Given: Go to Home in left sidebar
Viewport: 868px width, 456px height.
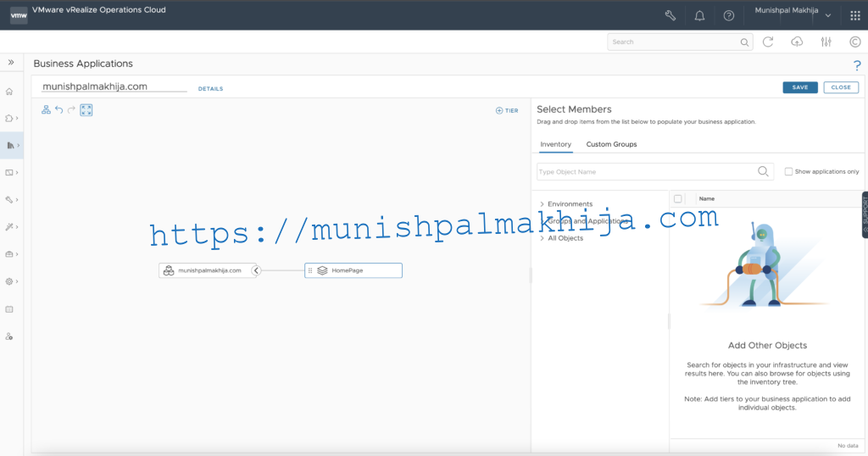Looking at the screenshot, I should [9, 92].
